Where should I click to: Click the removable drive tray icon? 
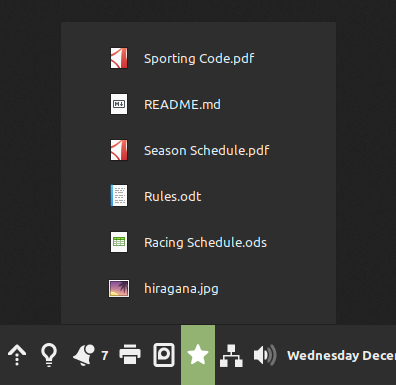coord(164,355)
